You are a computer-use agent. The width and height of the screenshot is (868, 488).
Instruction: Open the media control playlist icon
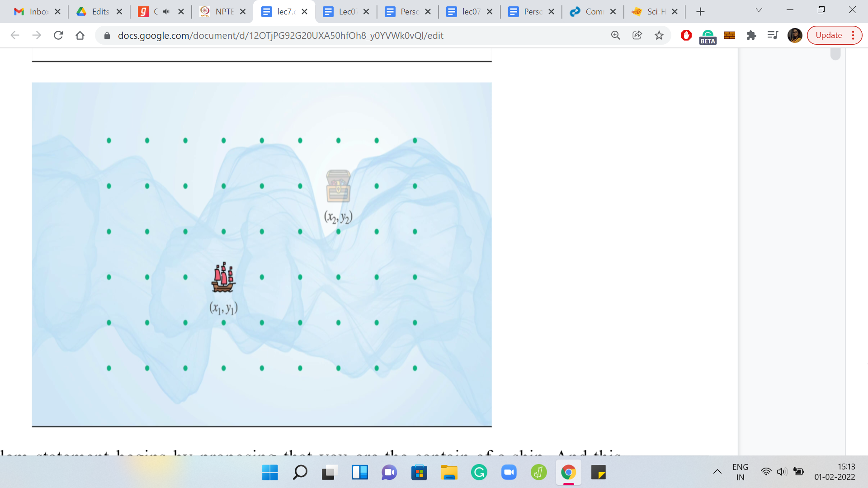pyautogui.click(x=773, y=35)
